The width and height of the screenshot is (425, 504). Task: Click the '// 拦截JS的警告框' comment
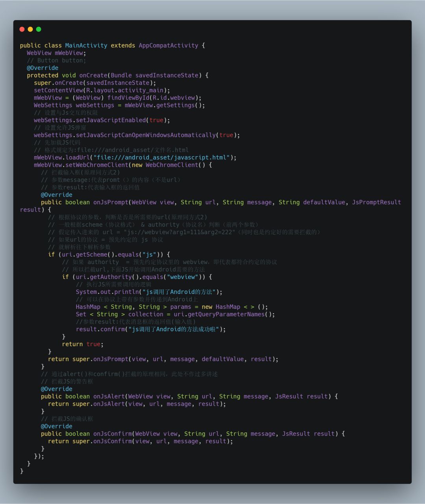click(x=67, y=382)
